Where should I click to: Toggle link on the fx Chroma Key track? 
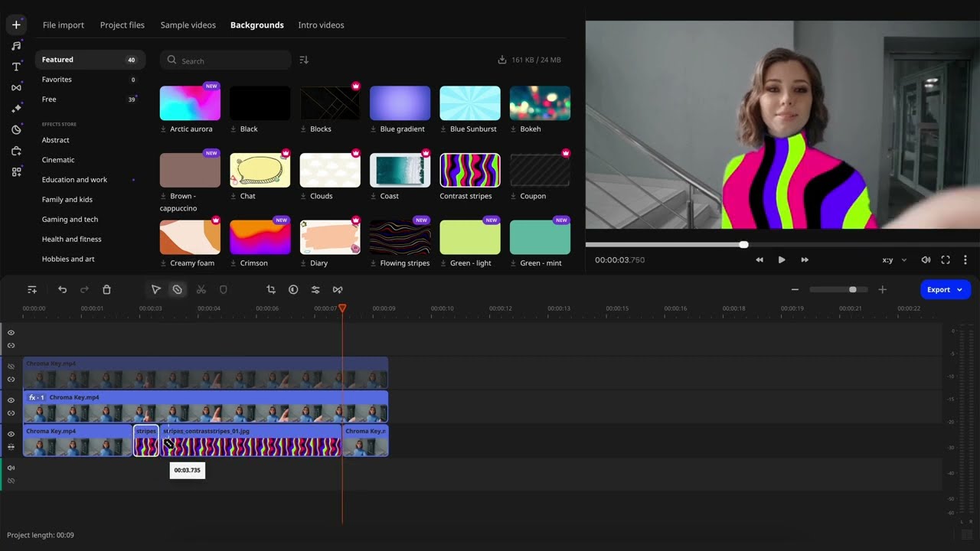tap(11, 413)
